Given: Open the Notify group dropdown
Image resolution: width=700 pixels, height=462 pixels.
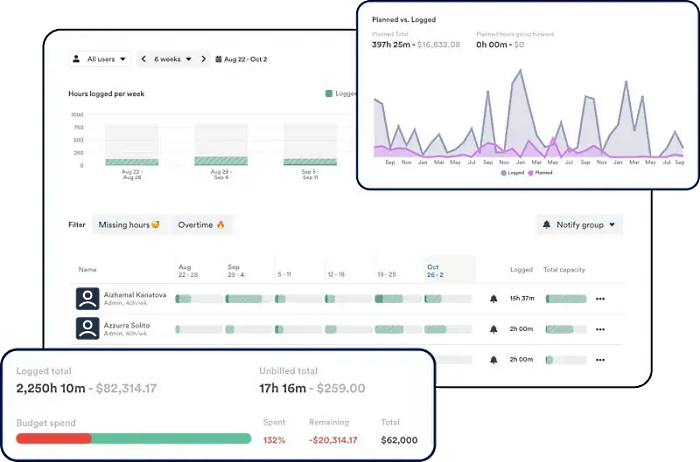Looking at the screenshot, I should [x=579, y=225].
